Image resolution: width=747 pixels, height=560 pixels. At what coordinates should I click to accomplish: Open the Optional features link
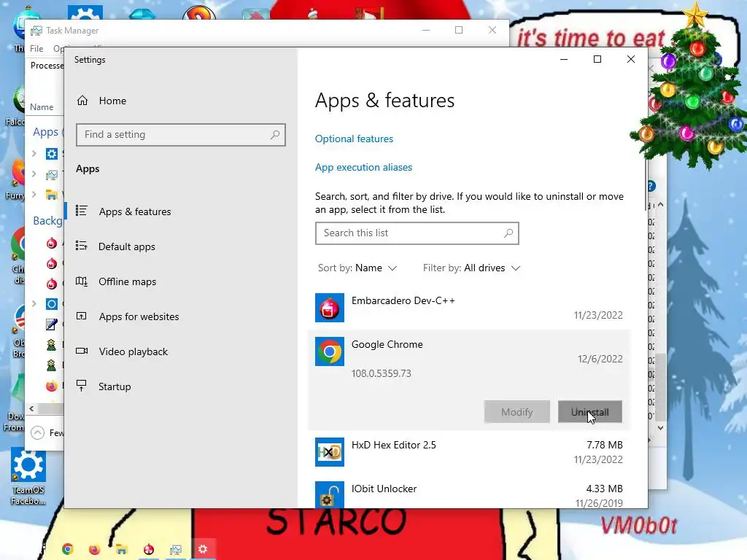(x=354, y=139)
